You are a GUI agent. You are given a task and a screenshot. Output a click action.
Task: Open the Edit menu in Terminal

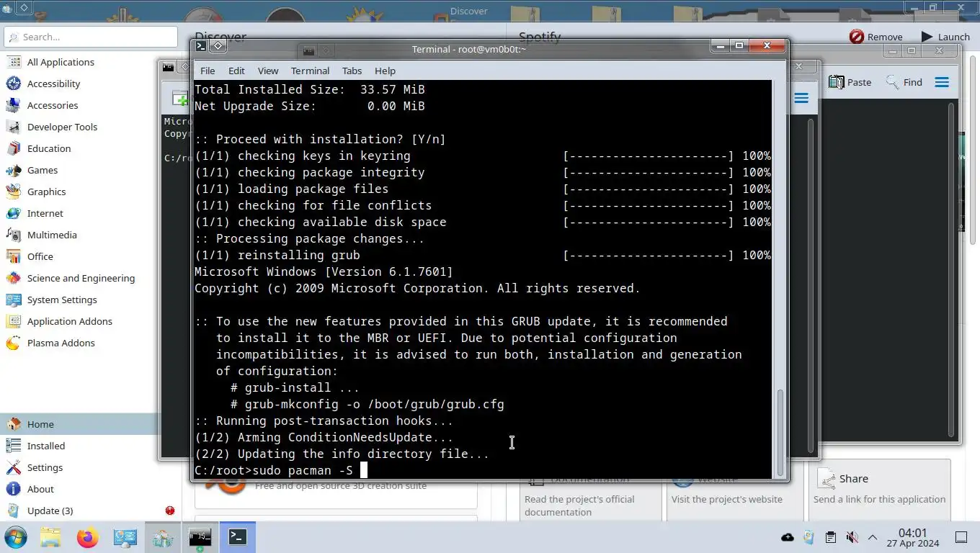(x=236, y=71)
